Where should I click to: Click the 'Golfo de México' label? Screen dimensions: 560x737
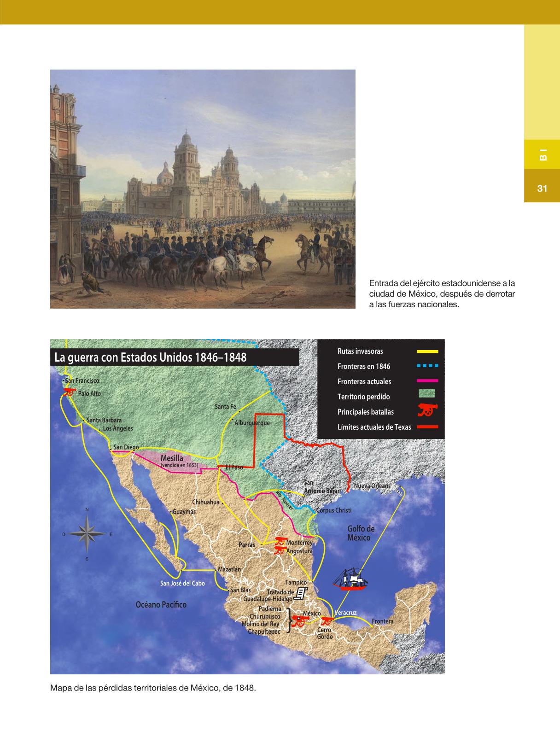coord(361,533)
